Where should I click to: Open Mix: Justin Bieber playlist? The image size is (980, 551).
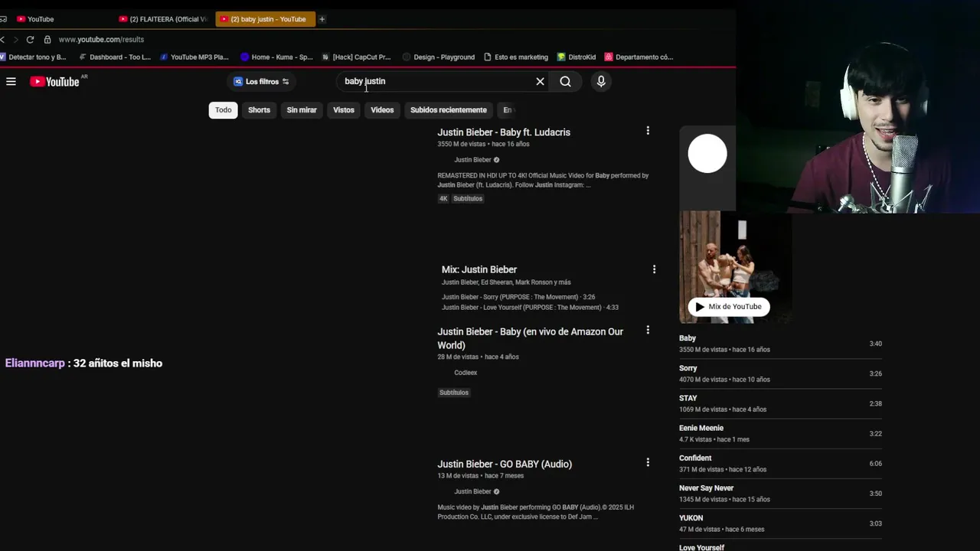479,269
